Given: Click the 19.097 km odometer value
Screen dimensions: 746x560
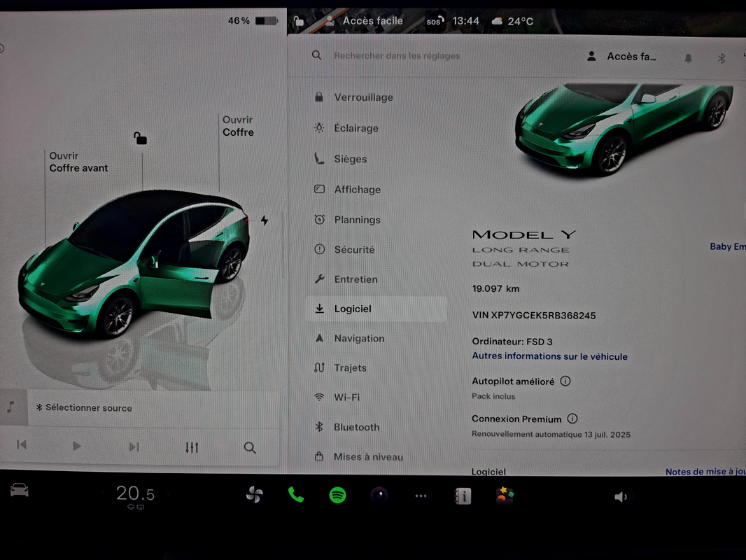Looking at the screenshot, I should (x=495, y=289).
